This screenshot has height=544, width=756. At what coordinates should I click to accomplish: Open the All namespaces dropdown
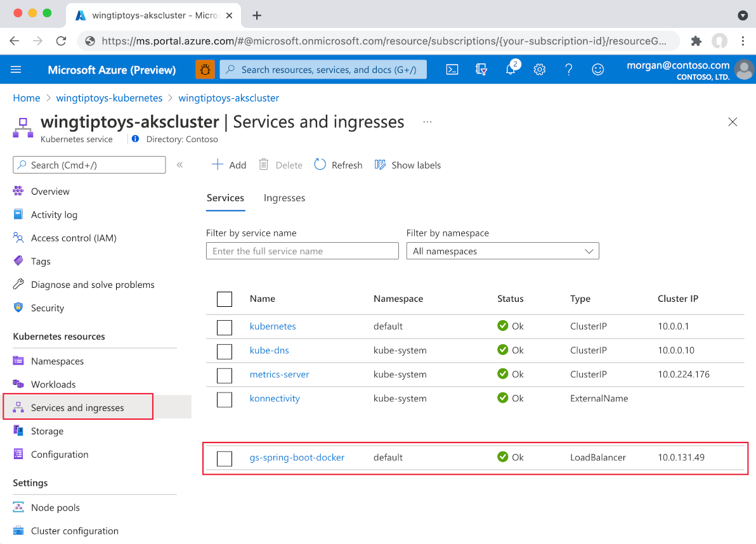[502, 250]
